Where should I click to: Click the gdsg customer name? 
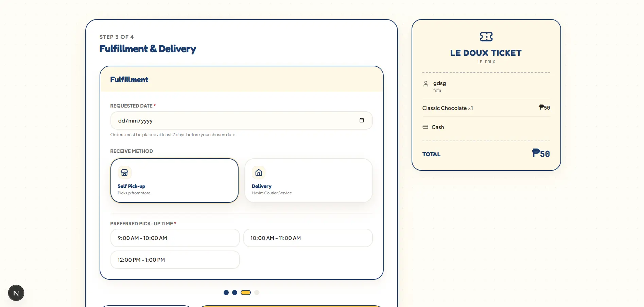[439, 83]
